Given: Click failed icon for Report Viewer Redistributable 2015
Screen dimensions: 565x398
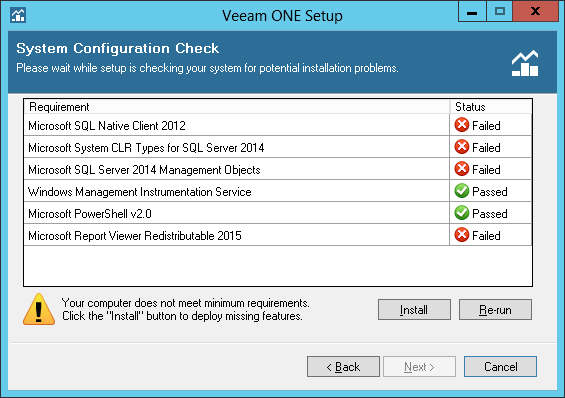Looking at the screenshot, I should 462,235.
